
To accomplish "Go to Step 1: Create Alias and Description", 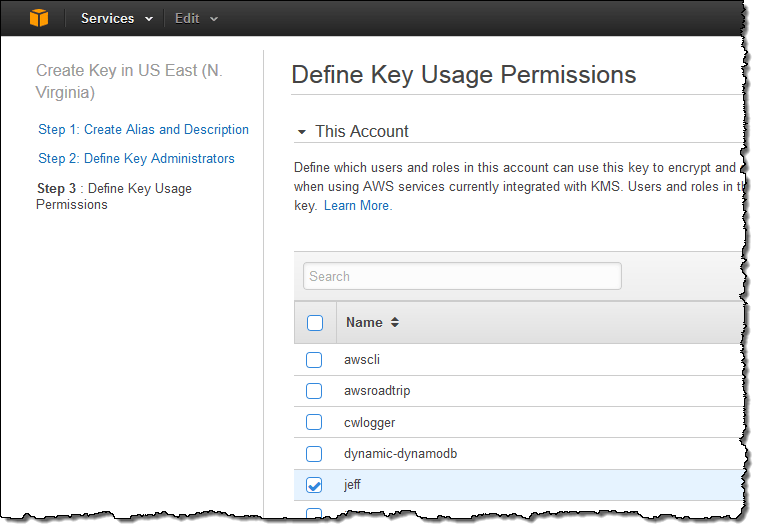I will (x=143, y=130).
